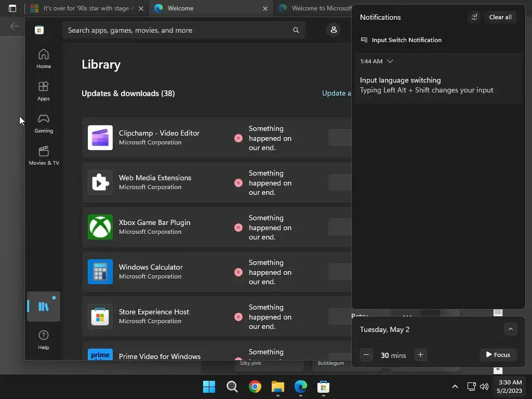Screen dimensions: 532x399
Task: Click Update all link in Library
Action: point(336,94)
